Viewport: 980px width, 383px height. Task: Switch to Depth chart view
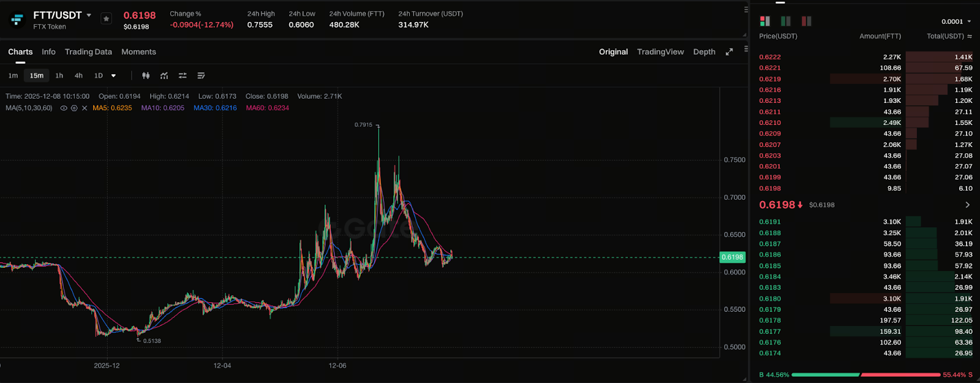[704, 52]
